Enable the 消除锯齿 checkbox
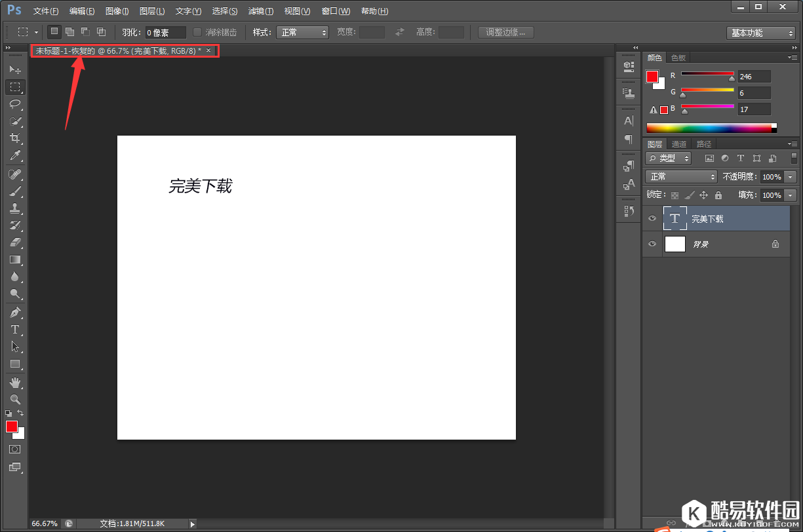803x532 pixels. coord(197,32)
